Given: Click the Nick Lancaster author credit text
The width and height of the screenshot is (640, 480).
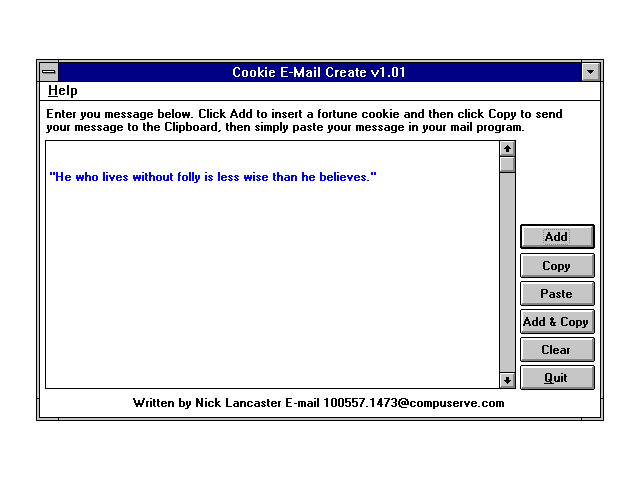Looking at the screenshot, I should click(x=318, y=403).
